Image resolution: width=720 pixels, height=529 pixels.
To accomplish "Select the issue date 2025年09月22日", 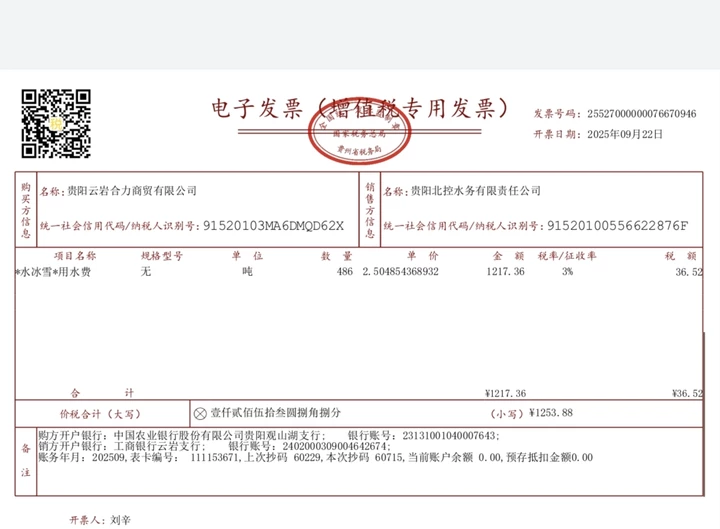I will pos(624,133).
